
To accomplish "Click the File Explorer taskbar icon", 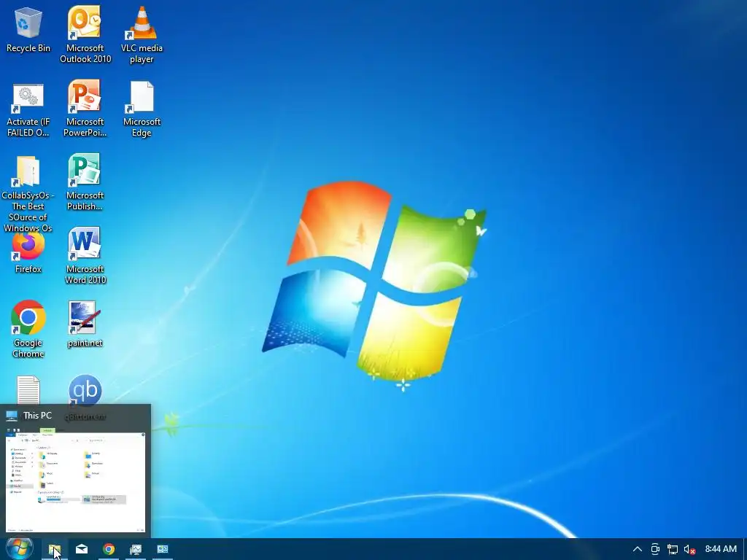I will coord(54,550).
